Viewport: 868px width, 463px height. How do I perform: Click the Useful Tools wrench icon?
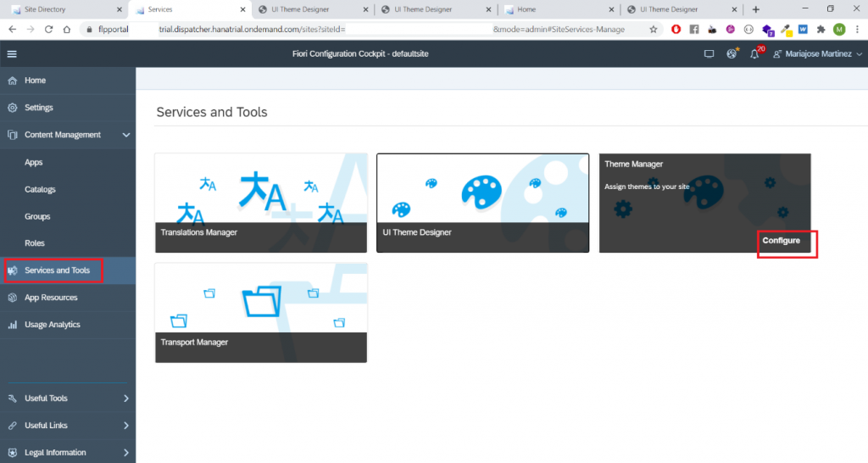(12, 399)
